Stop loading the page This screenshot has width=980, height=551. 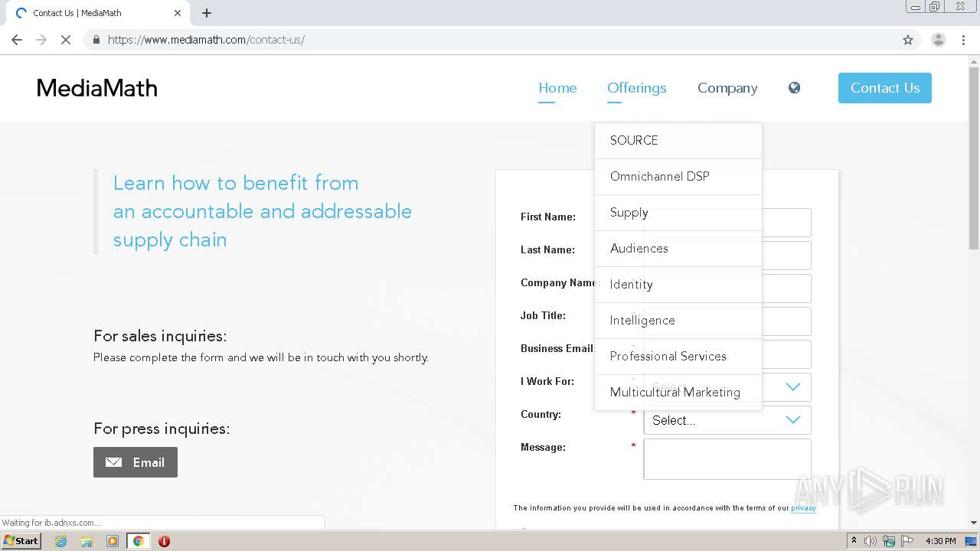click(66, 40)
